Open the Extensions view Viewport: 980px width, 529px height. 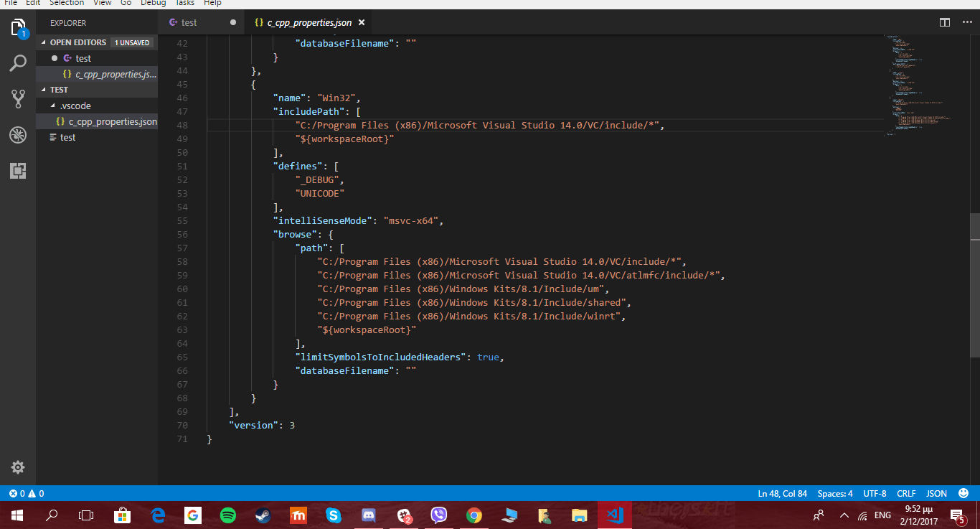(18, 171)
